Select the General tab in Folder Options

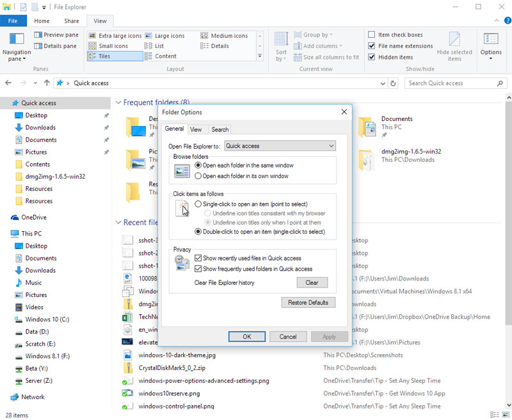pos(174,129)
